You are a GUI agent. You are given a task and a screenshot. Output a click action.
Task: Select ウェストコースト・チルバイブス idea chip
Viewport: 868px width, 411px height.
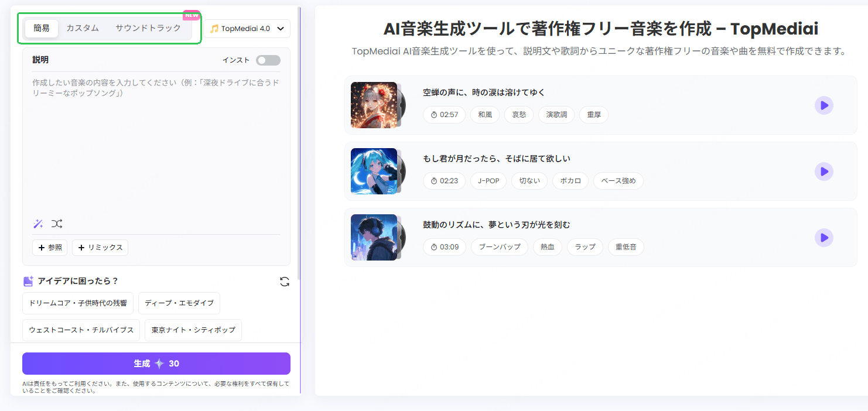pos(81,330)
